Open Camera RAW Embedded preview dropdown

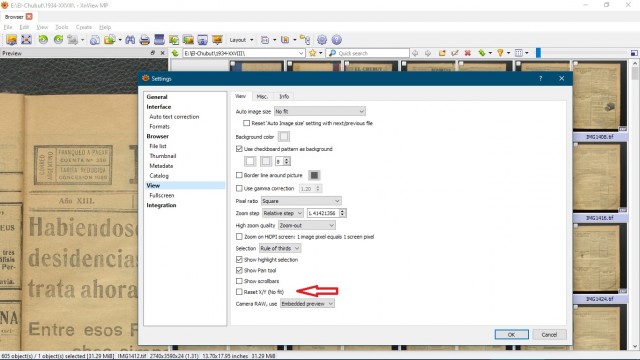pyautogui.click(x=307, y=304)
